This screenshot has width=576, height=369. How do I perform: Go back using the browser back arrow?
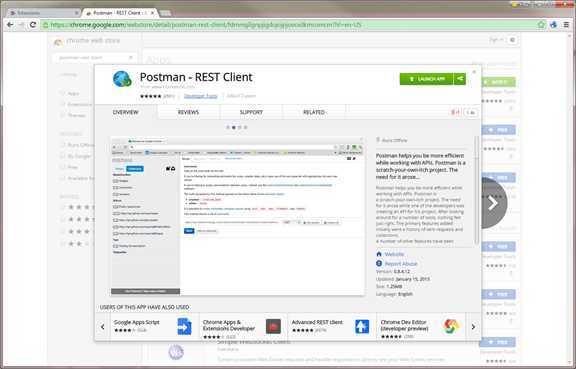tap(10, 25)
